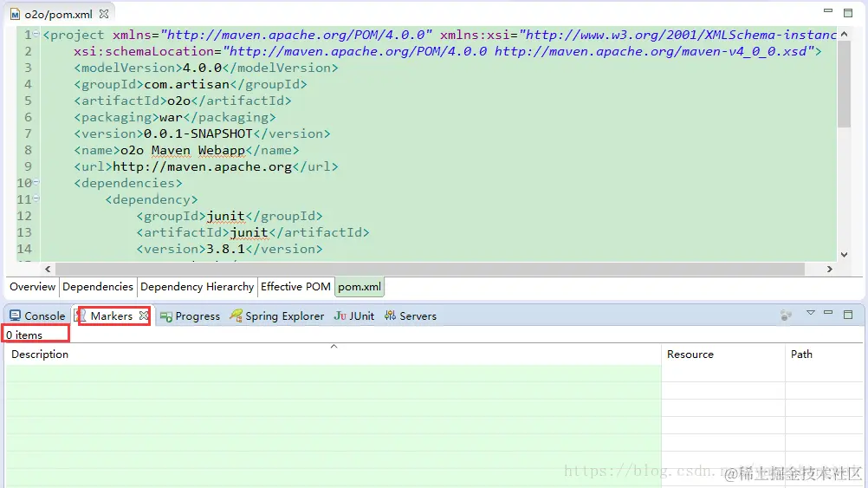Select the Markers view tab

[x=111, y=316]
